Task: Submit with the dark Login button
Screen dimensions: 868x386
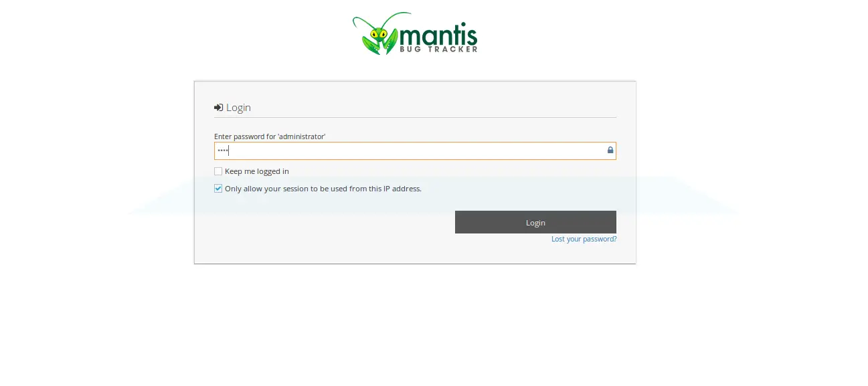Action: click(535, 222)
